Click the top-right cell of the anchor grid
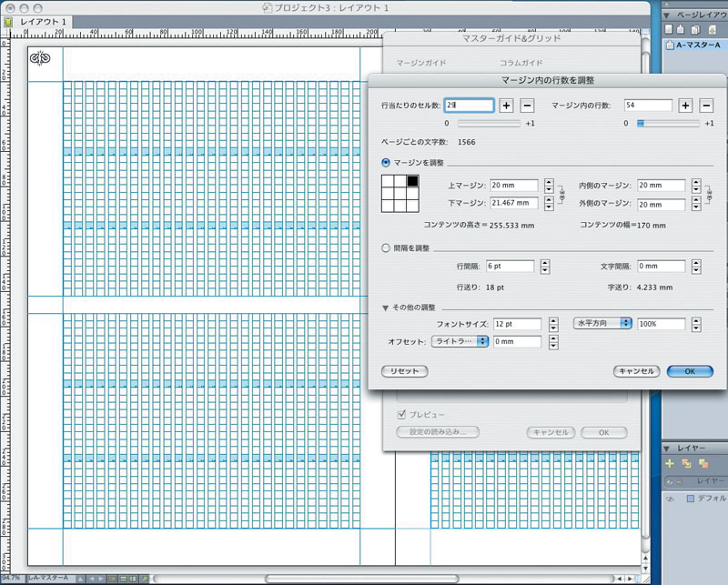The height and width of the screenshot is (585, 728). [411, 181]
